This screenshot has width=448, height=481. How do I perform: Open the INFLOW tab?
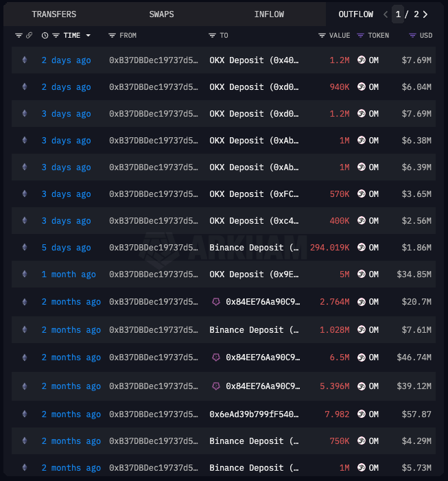point(269,14)
